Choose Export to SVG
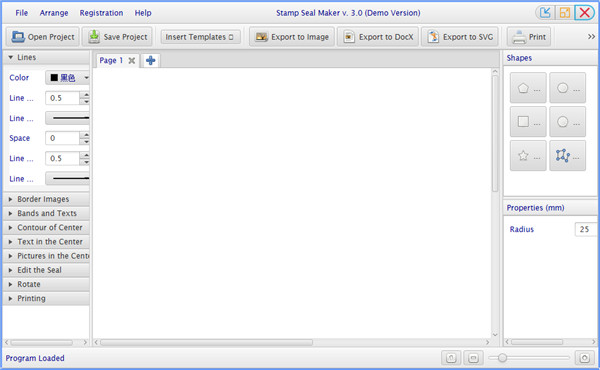The image size is (600, 370). click(x=460, y=37)
